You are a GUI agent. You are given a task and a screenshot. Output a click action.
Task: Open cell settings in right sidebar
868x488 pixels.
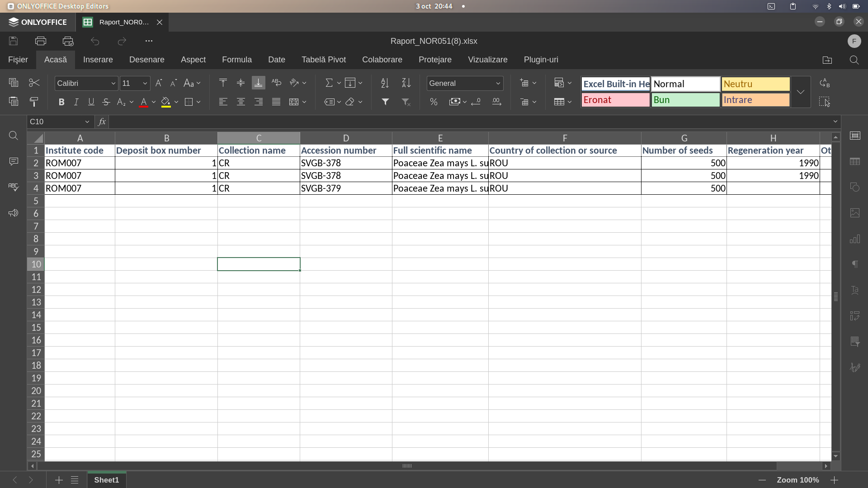pyautogui.click(x=855, y=136)
